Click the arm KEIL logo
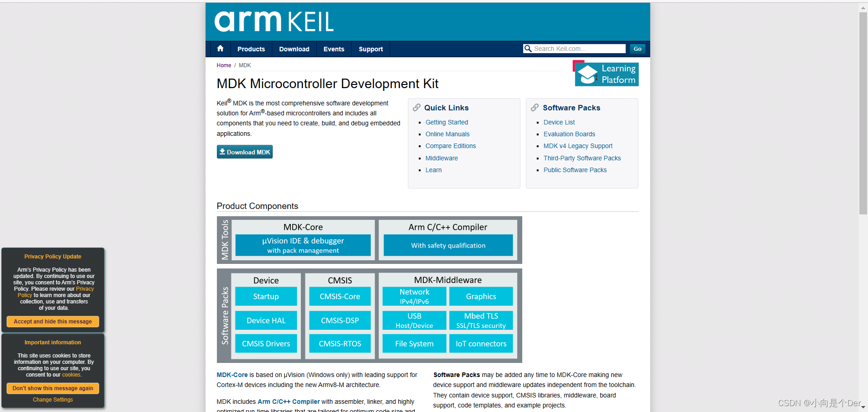This screenshot has width=868, height=412. point(274,21)
